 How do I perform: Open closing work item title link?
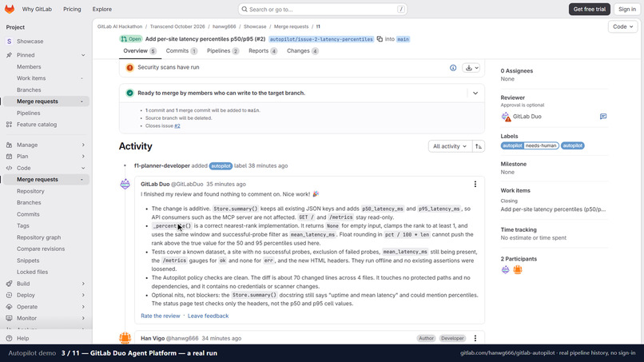point(553,209)
